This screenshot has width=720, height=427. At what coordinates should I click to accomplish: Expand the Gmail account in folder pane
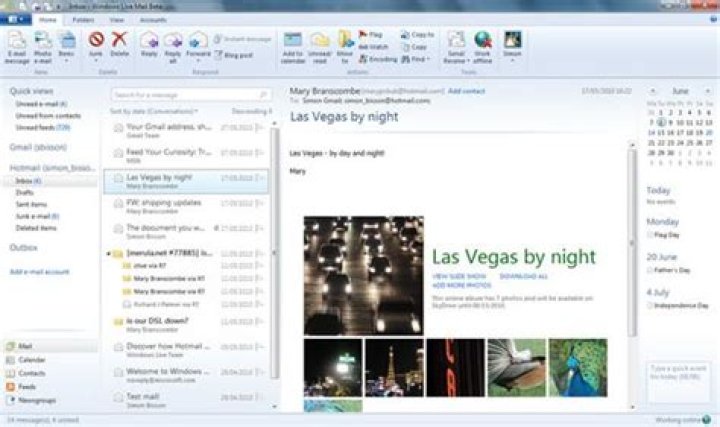pyautogui.click(x=38, y=147)
